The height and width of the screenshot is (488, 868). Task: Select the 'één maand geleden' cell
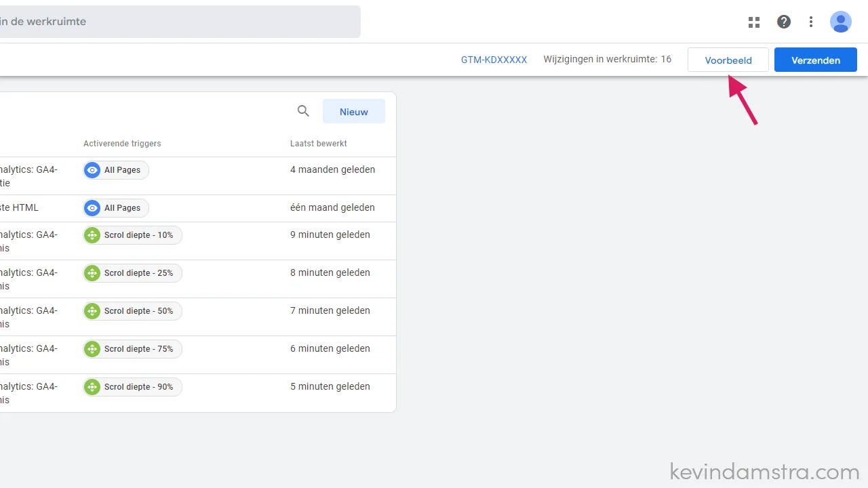332,207
